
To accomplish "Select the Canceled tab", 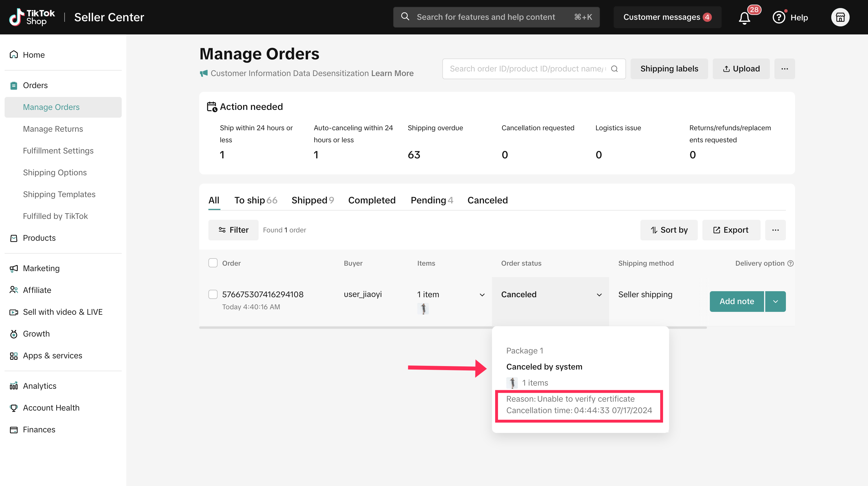I will [x=487, y=200].
